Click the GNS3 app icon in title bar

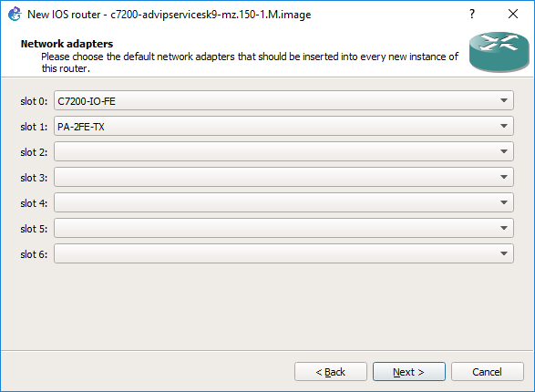[15, 15]
